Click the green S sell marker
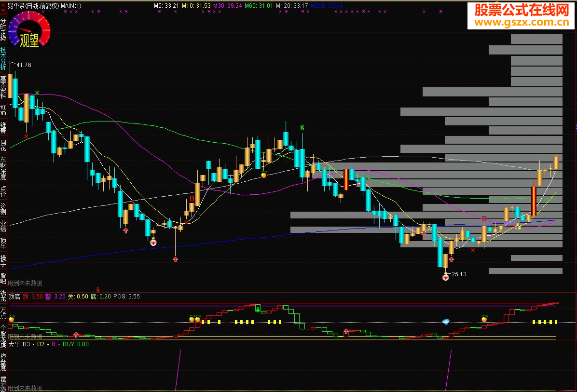Image resolution: width=577 pixels, height=392 pixels. [x=302, y=128]
